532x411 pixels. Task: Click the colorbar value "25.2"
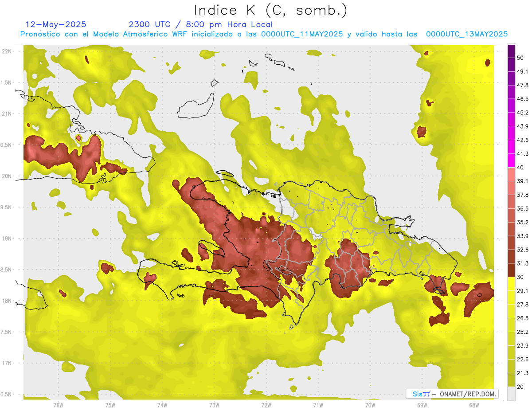coord(523,332)
